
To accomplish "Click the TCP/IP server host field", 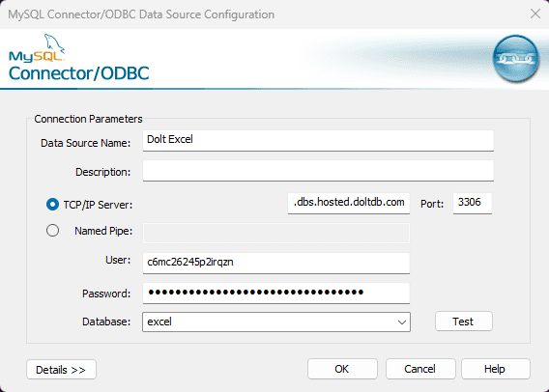I will [349, 203].
